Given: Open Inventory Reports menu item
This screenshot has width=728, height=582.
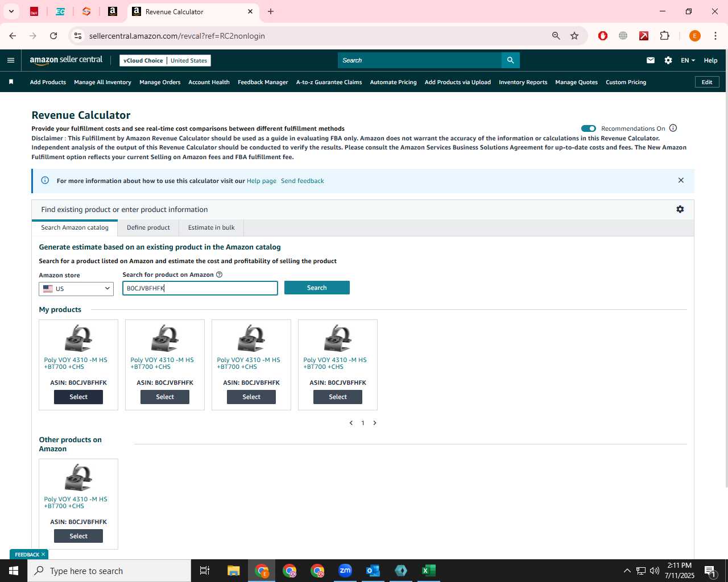Looking at the screenshot, I should [523, 82].
